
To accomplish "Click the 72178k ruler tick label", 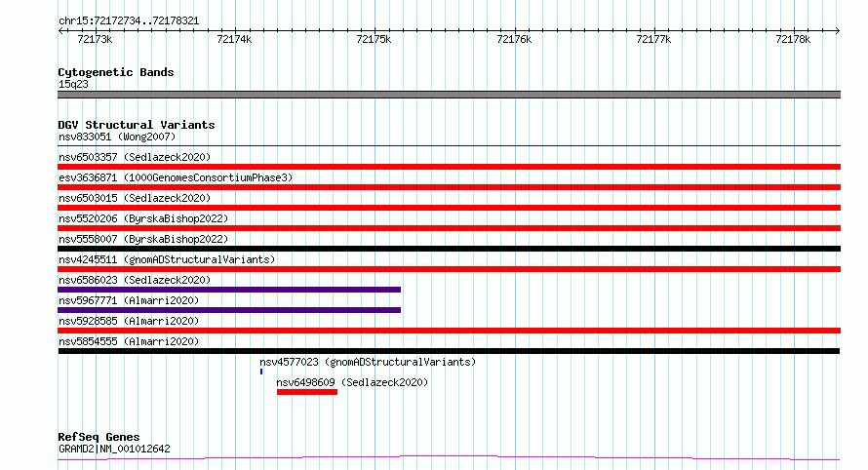I will (793, 39).
